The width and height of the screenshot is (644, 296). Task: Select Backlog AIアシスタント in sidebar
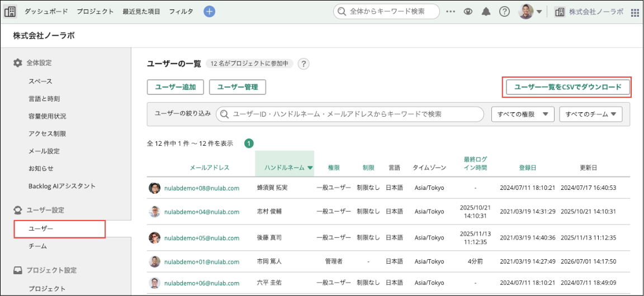click(x=62, y=186)
